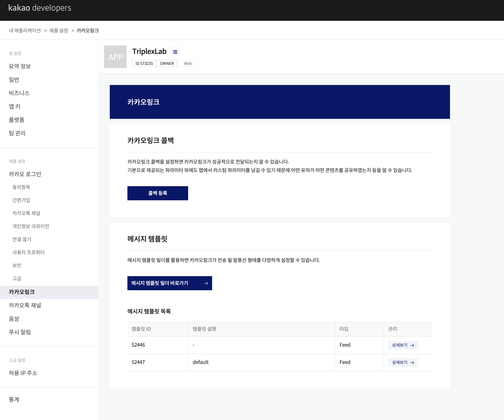Click ID 573235 badge
The height and width of the screenshot is (420, 504).
144,63
